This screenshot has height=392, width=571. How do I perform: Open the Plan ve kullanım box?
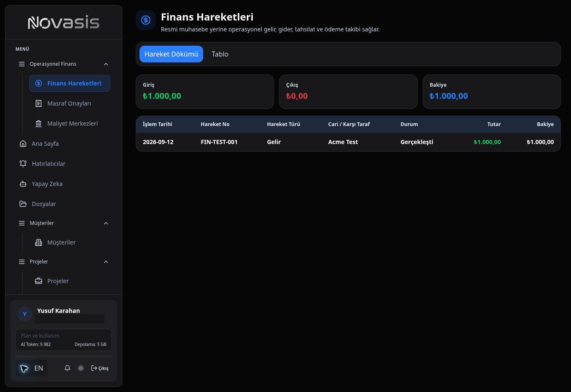64,340
